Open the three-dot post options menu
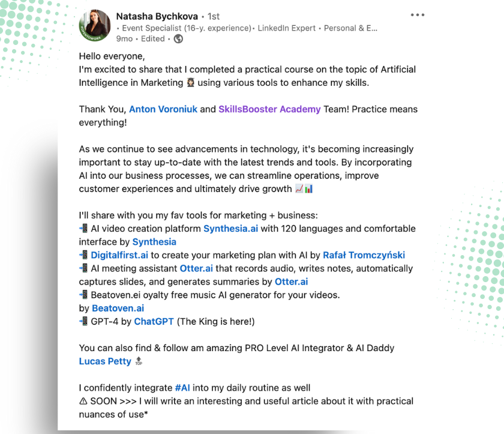504x434 pixels. 417,15
